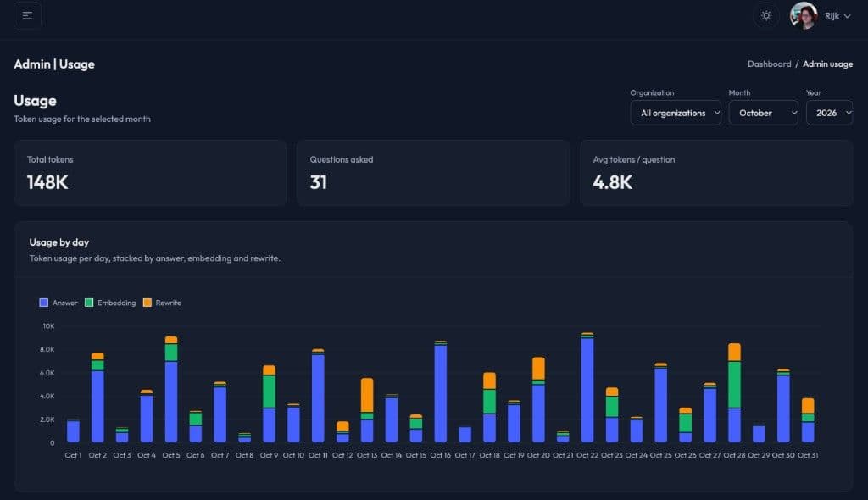Toggle the Answer legend series
868x500 pixels.
[58, 303]
